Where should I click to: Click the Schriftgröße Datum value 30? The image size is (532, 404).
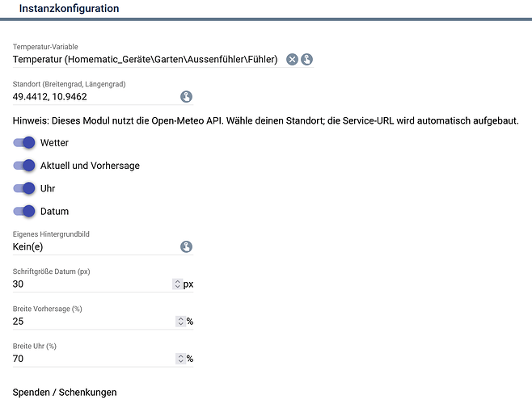click(18, 284)
